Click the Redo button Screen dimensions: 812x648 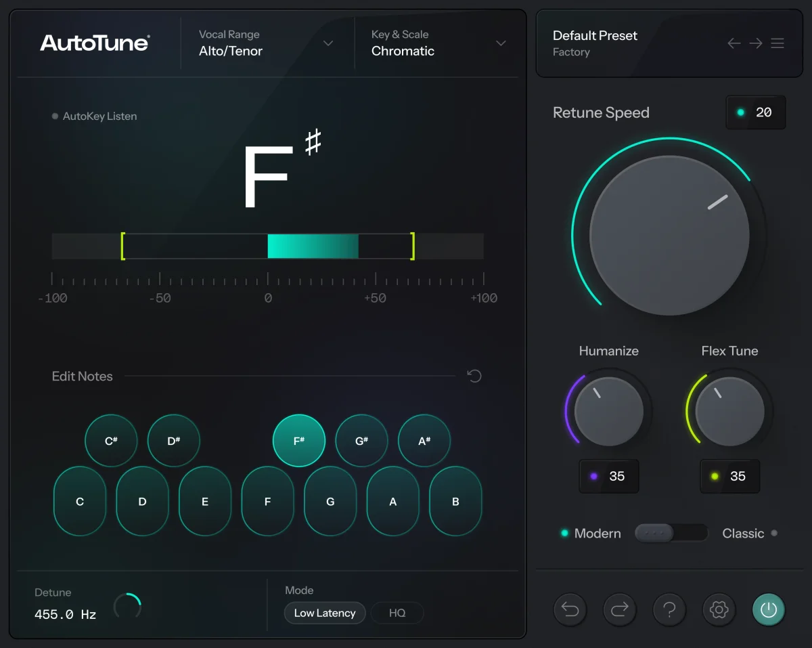click(619, 609)
